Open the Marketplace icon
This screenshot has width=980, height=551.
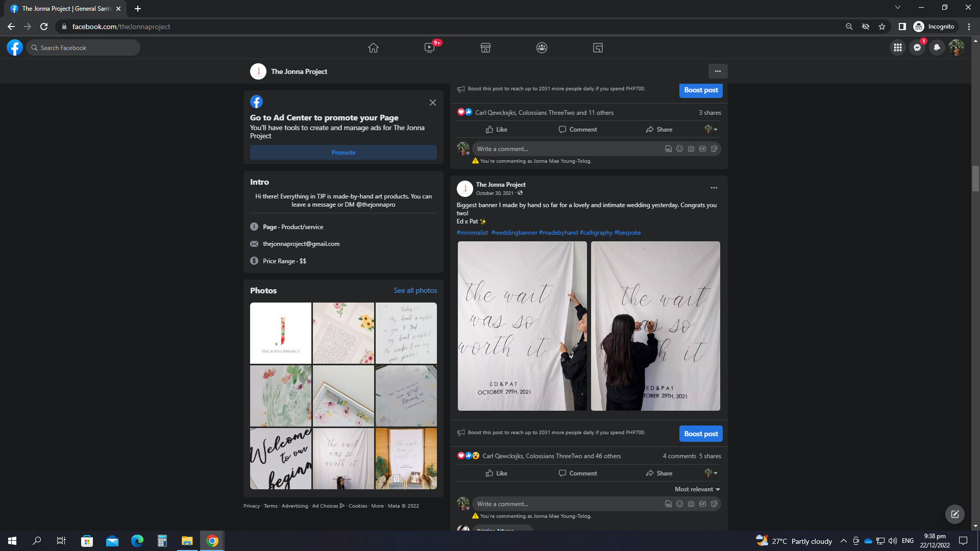click(x=485, y=47)
